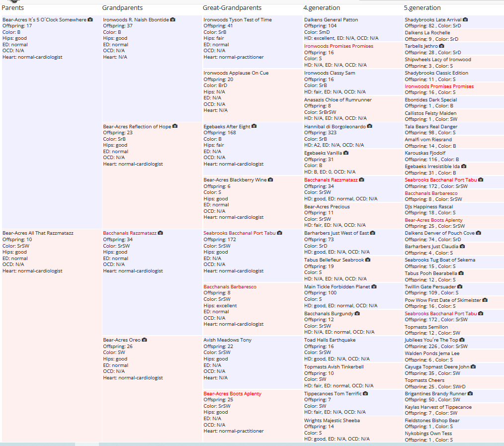View camera icon for Egebaeks Irresistible Ida
This screenshot has height=446, width=504.
[464, 167]
